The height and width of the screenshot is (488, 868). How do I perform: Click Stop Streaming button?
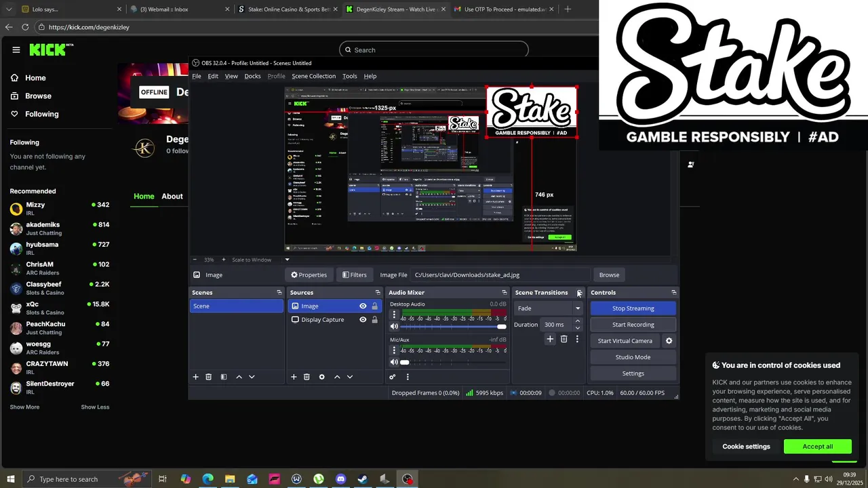point(633,308)
